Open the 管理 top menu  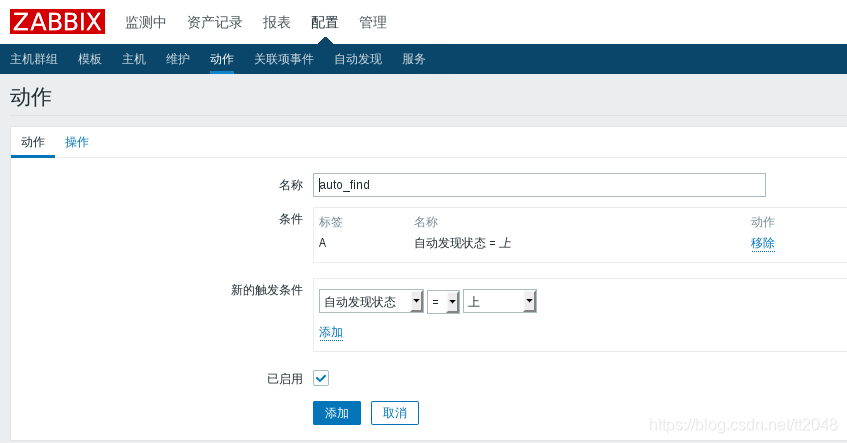[373, 22]
